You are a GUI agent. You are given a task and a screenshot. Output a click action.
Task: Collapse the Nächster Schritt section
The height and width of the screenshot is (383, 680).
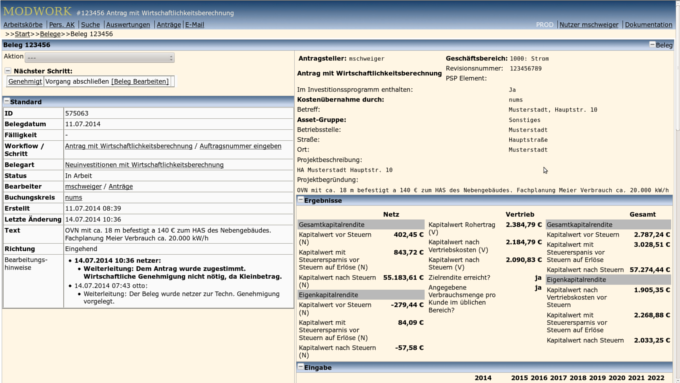click(x=8, y=70)
